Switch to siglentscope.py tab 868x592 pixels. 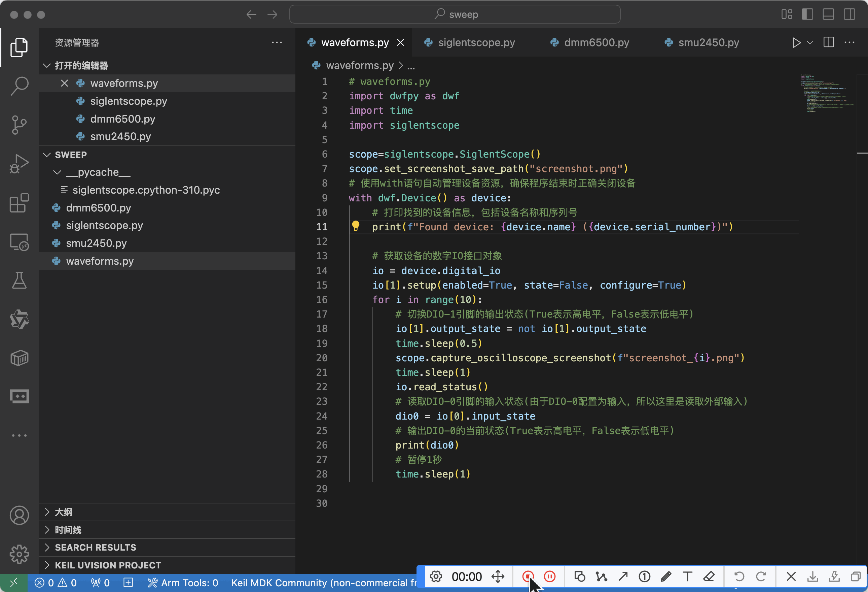[475, 43]
